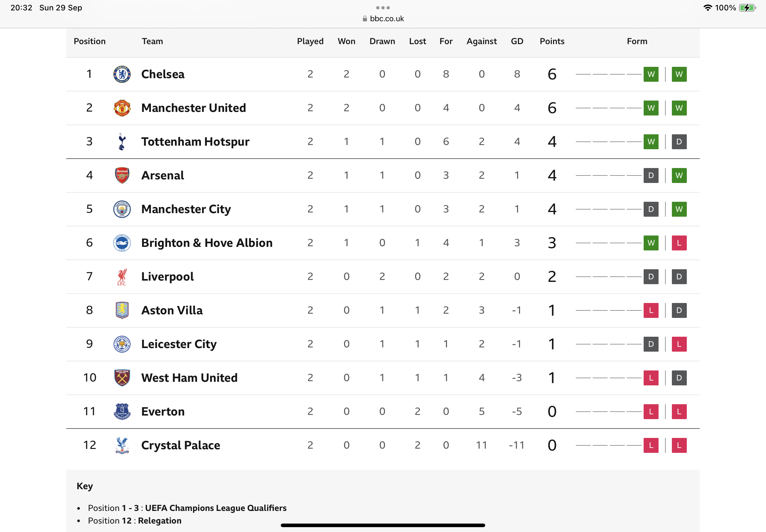The height and width of the screenshot is (532, 766).
Task: Open the Liverpool team name link
Action: coord(167,277)
